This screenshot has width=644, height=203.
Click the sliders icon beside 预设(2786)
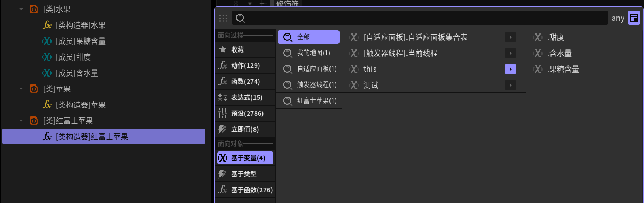click(223, 113)
